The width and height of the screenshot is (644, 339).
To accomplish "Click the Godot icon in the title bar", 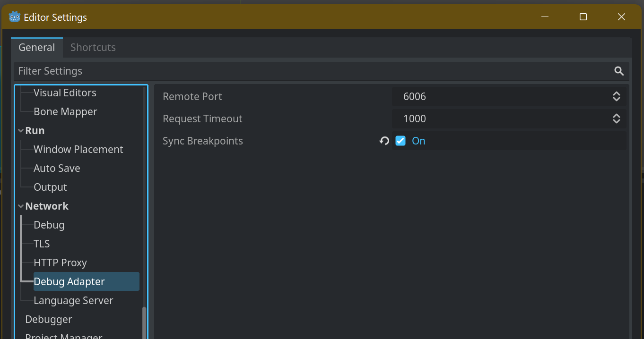I will 15,17.
